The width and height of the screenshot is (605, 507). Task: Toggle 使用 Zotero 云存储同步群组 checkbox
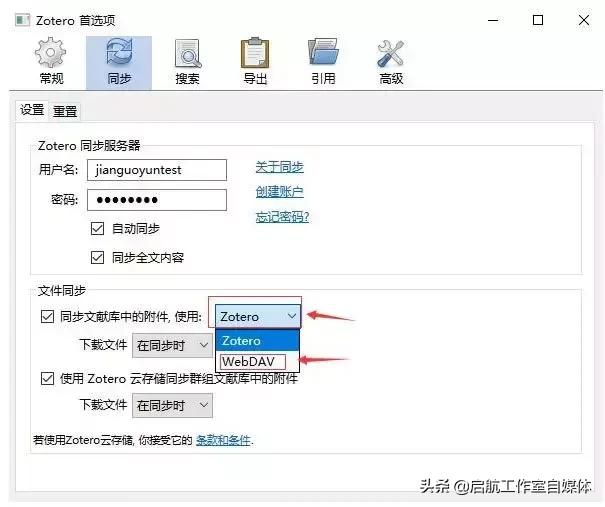[47, 379]
